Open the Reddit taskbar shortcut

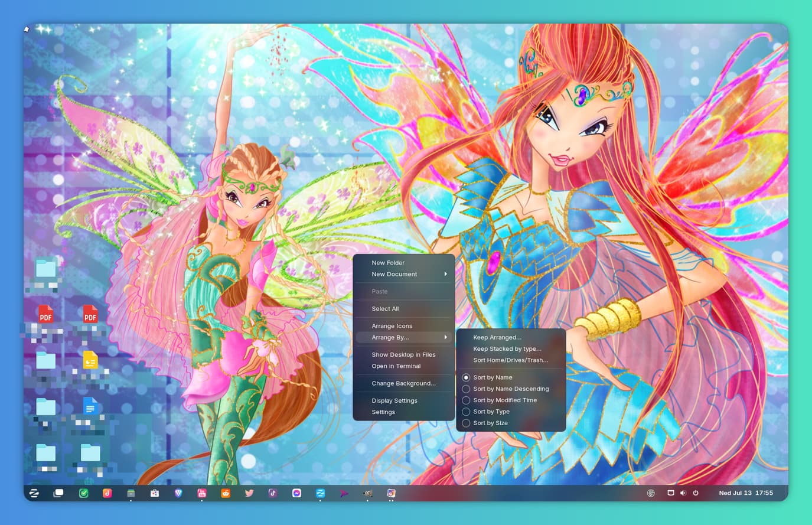coord(226,493)
